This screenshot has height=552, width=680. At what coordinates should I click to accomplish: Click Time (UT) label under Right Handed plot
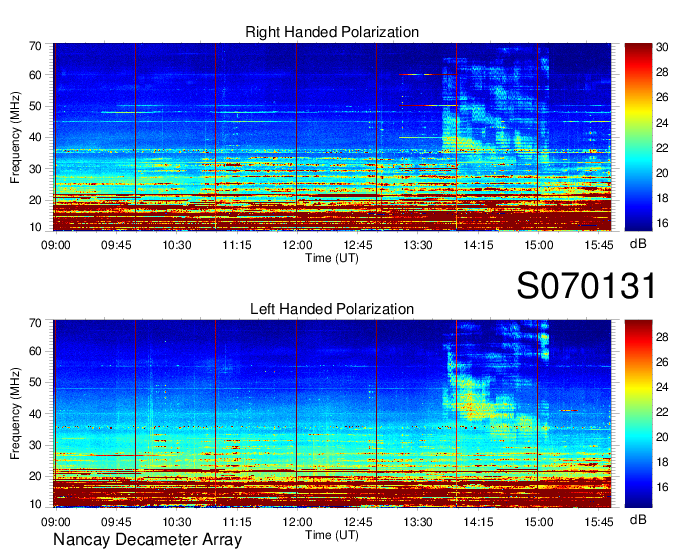click(332, 258)
